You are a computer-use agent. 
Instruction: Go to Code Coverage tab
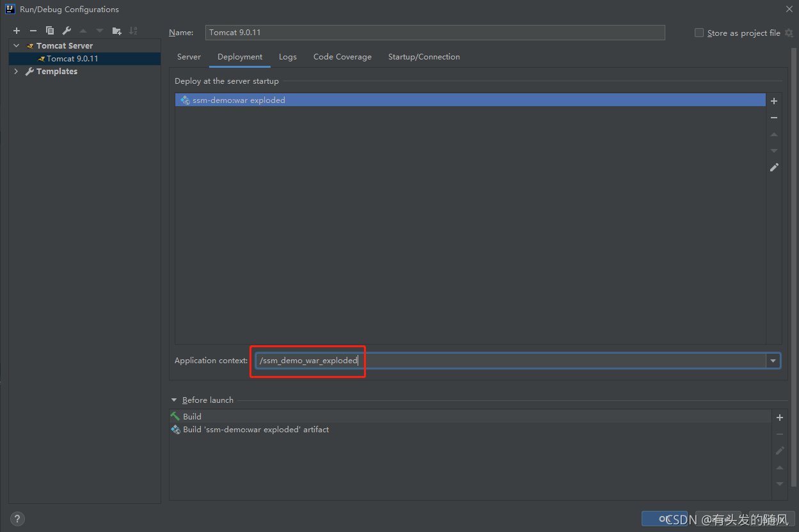coord(342,57)
